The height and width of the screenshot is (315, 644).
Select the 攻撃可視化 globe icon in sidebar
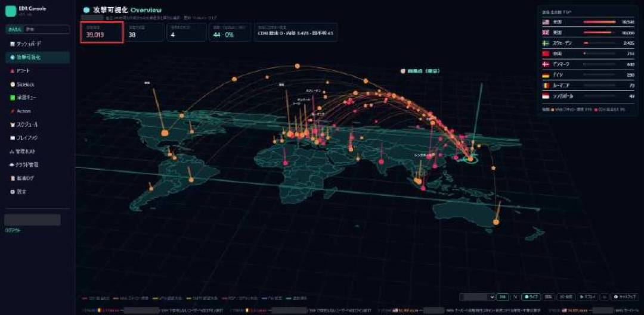13,57
